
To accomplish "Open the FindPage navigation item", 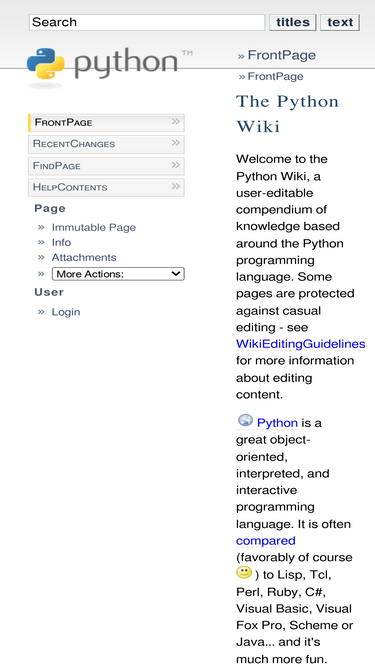I will pos(106,166).
